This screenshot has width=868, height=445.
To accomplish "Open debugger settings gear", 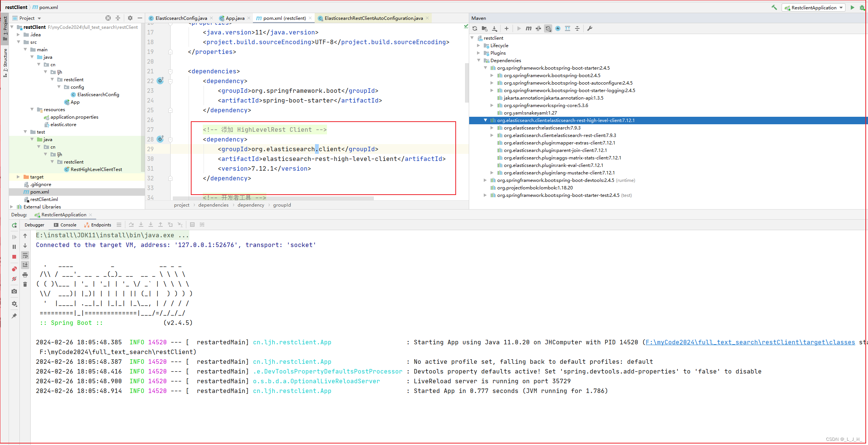I will (14, 304).
